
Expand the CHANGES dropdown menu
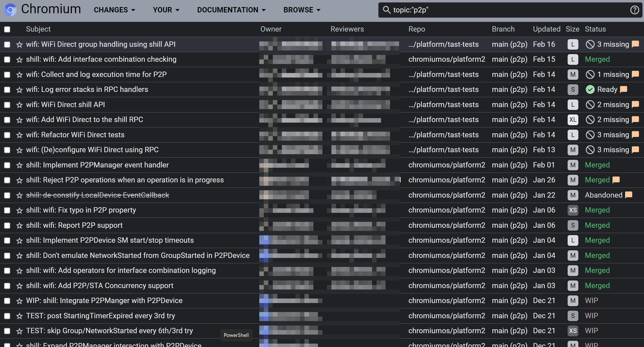pyautogui.click(x=114, y=10)
